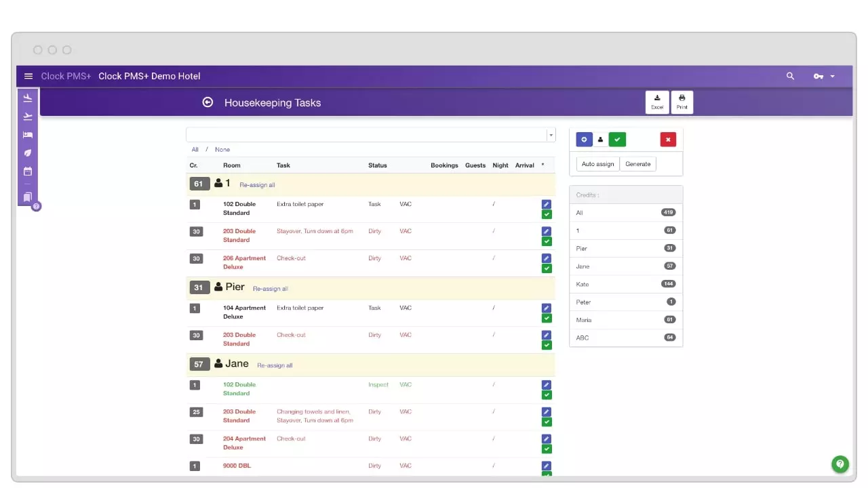This screenshot has width=868, height=488.
Task: Click the Inspect status for Jane's 102 room
Action: point(378,385)
